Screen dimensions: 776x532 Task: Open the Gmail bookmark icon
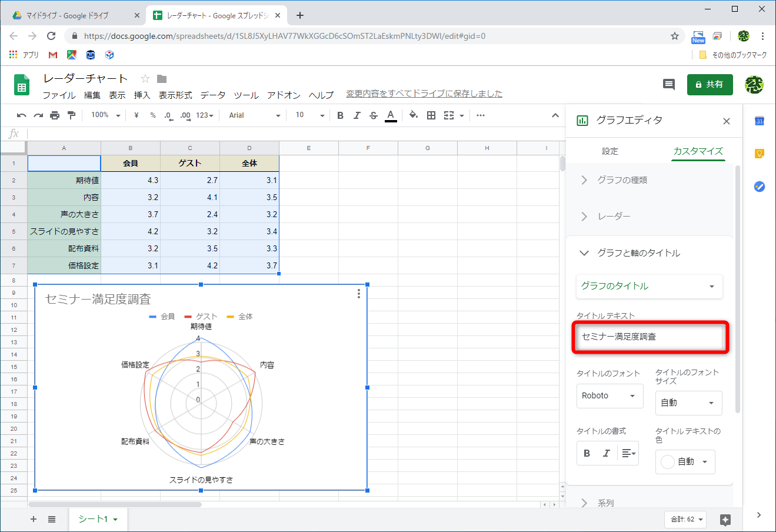[53, 55]
